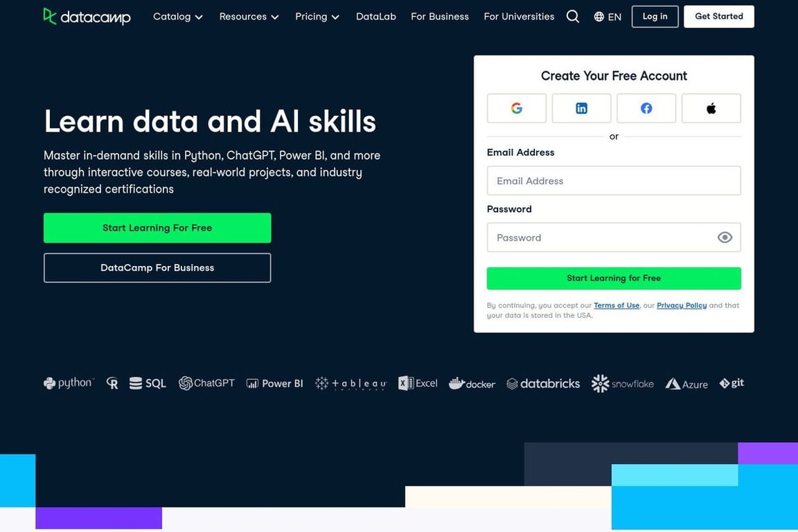798x532 pixels.
Task: Click the Azure logo
Action: tap(686, 384)
